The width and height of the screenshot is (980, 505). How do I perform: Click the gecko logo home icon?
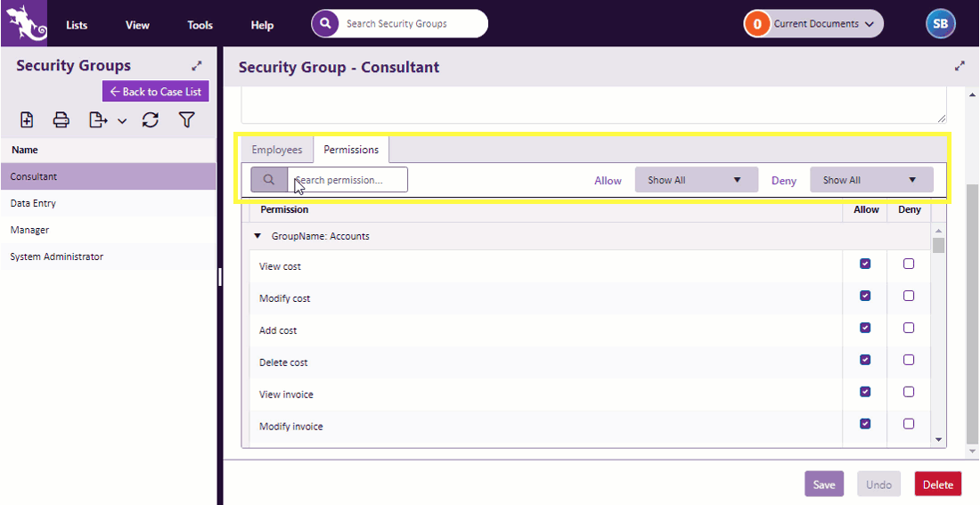[x=25, y=23]
